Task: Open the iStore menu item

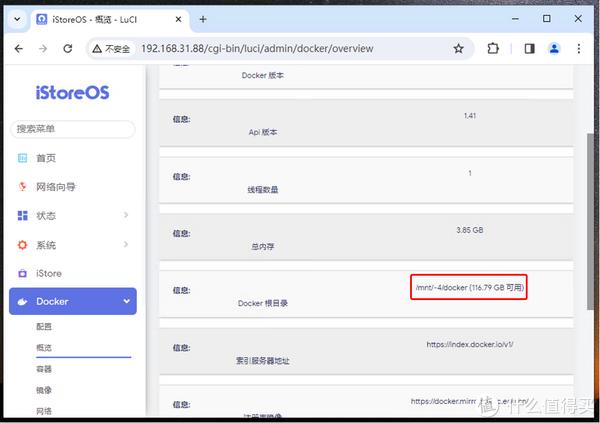Action: pos(49,273)
